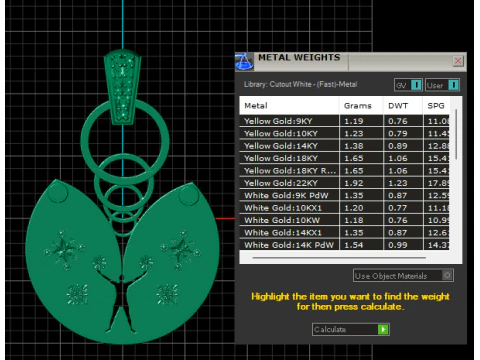Select the Yellow Gold:18KY row

coord(344,158)
